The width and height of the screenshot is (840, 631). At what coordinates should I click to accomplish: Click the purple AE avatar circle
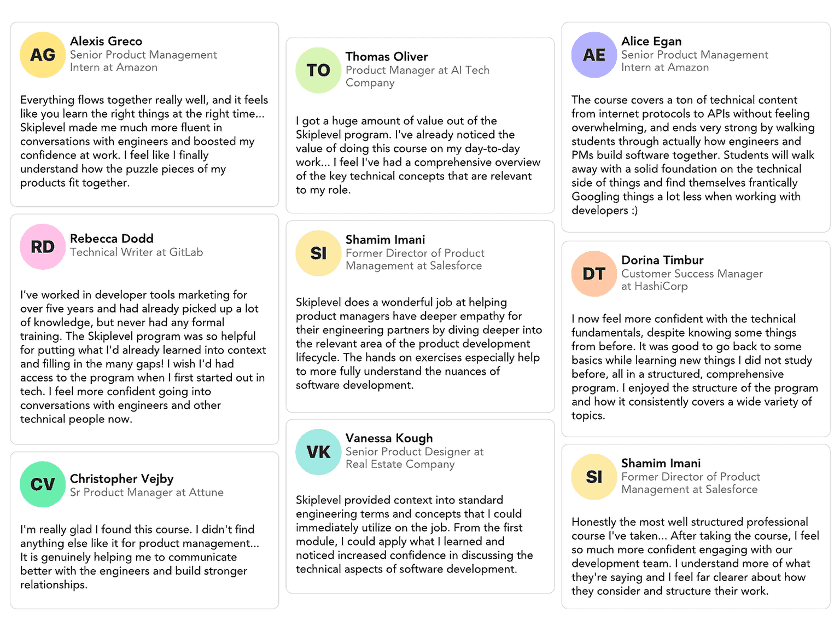pos(594,55)
